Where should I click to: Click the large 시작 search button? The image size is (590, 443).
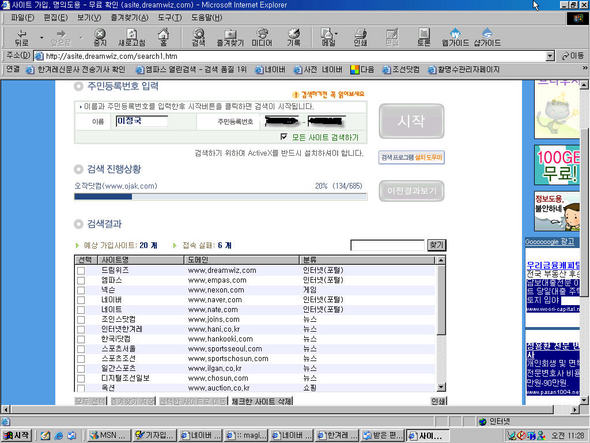pyautogui.click(x=411, y=121)
